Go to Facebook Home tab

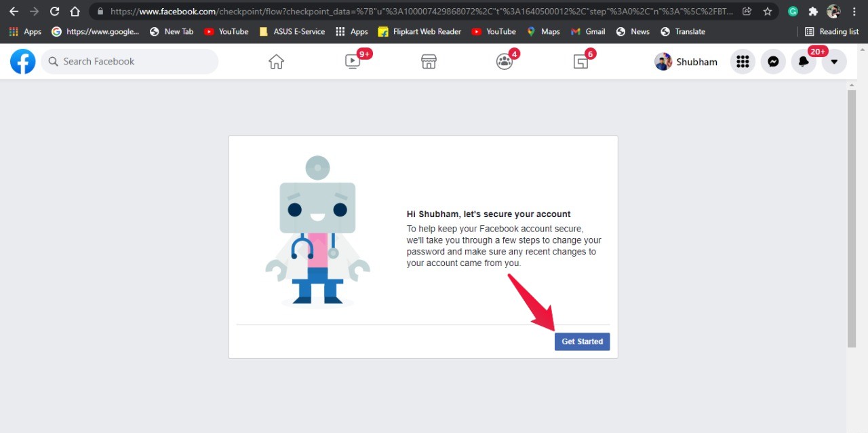(x=276, y=62)
